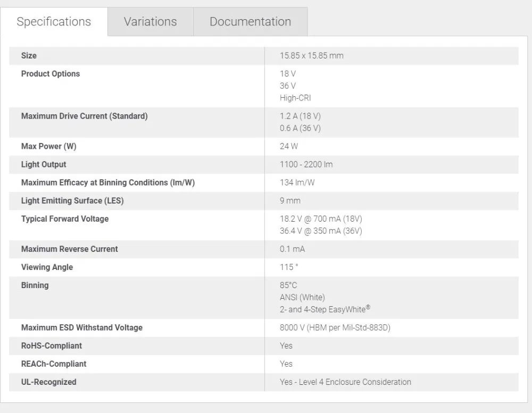This screenshot has width=532, height=413.
Task: Open the Documentation tab
Action: (x=251, y=22)
